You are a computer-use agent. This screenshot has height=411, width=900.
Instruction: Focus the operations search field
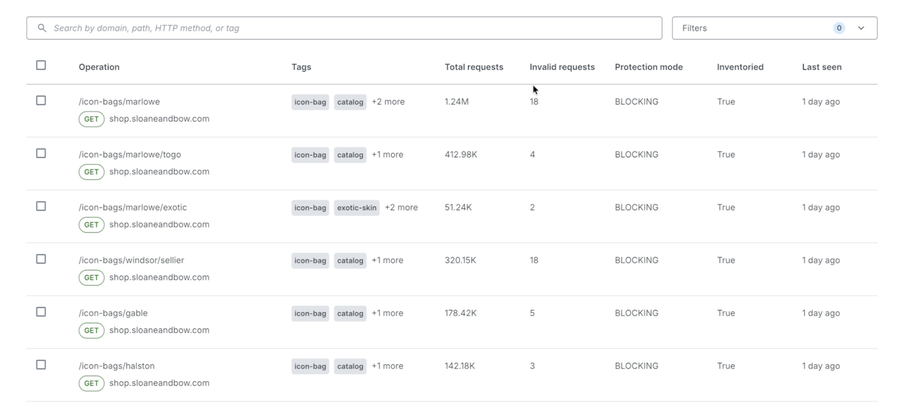tap(344, 28)
